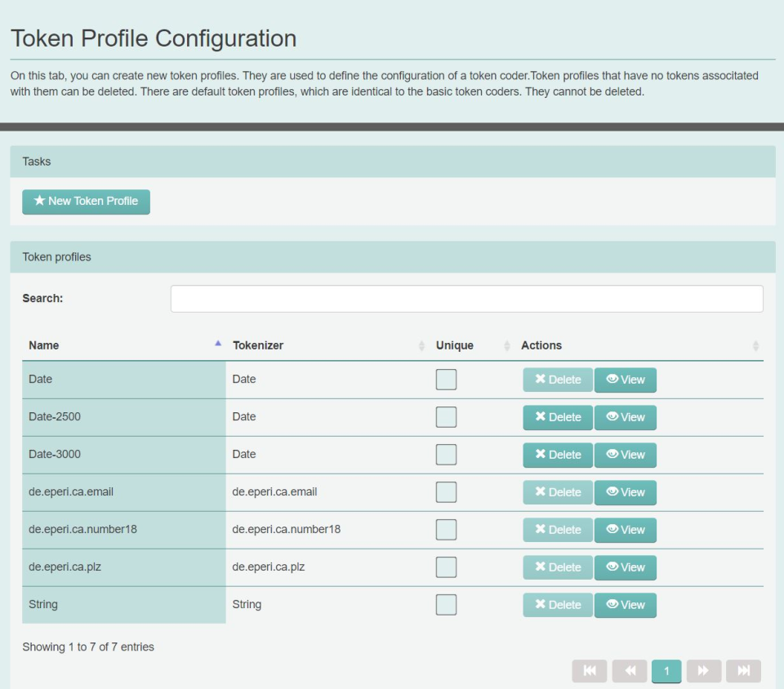Screen dimensions: 784x689
Task: Check Unique box for de.eperi.ca.email
Action: tap(446, 492)
